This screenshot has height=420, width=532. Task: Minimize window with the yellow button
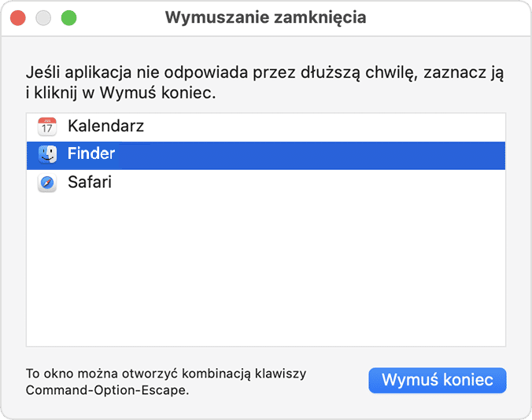(x=43, y=17)
